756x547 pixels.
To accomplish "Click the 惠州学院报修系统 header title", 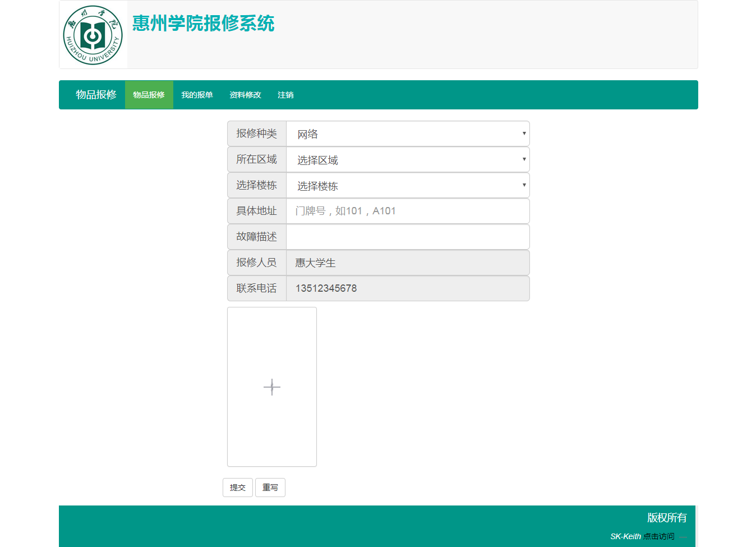I will point(203,23).
